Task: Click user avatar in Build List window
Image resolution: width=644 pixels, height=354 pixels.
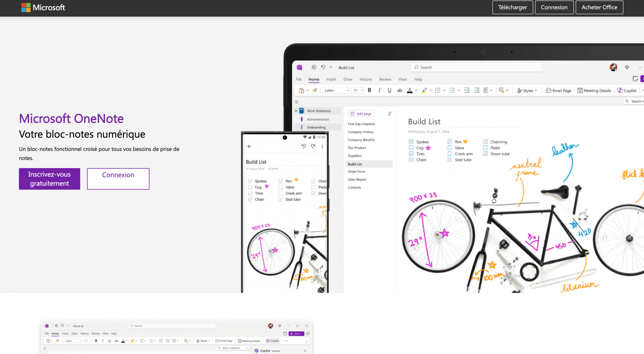Action: point(613,67)
